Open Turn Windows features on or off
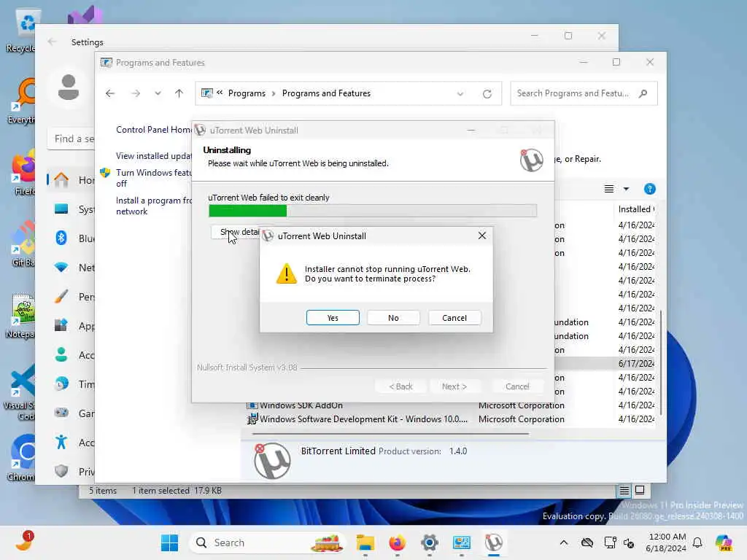The height and width of the screenshot is (560, 747). pos(153,178)
